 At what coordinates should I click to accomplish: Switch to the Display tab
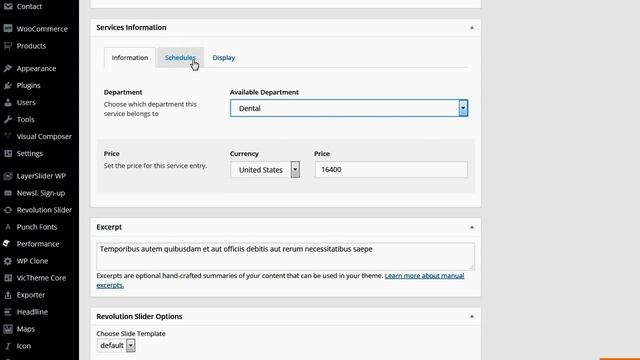[224, 58]
